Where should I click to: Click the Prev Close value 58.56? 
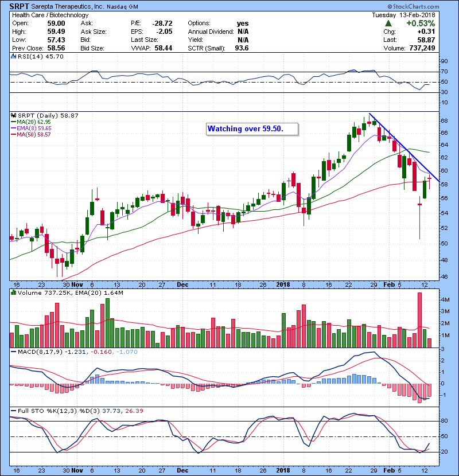point(56,48)
